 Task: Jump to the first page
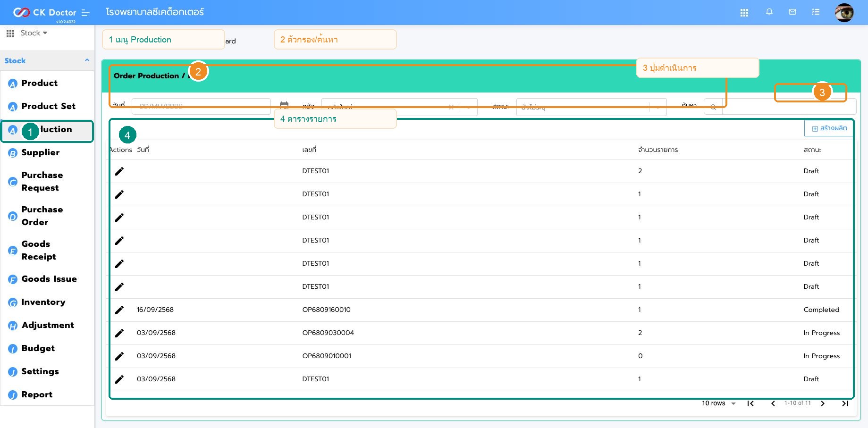[750, 403]
